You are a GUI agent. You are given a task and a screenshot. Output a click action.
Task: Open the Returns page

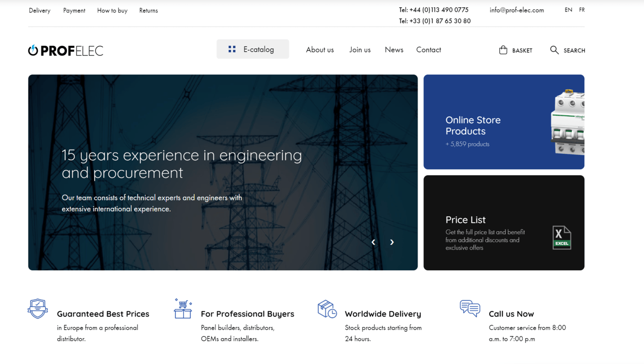pyautogui.click(x=149, y=11)
